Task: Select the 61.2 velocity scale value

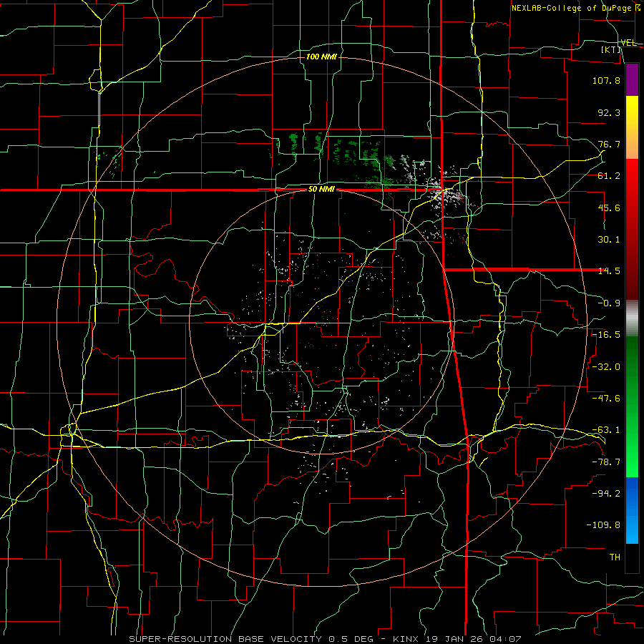Action: point(609,176)
